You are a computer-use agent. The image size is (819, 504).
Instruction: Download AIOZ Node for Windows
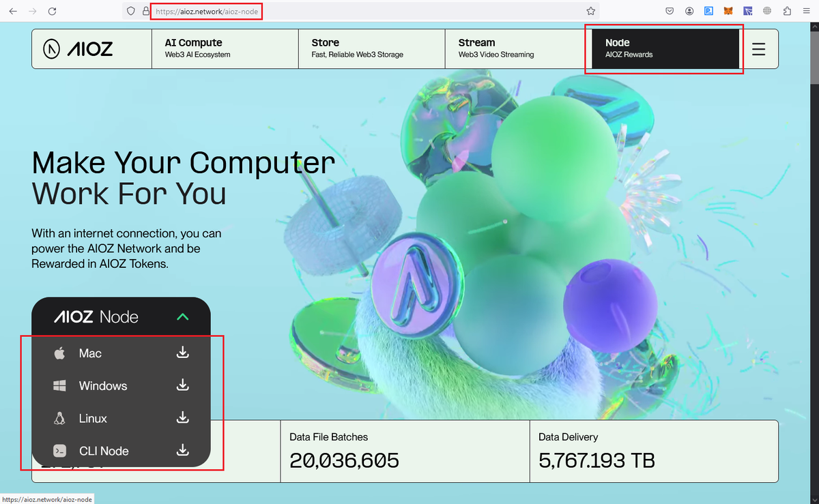coord(182,385)
